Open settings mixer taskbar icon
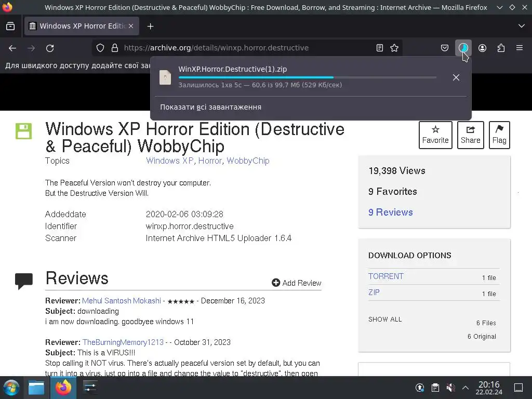The image size is (532, 399). [90, 388]
